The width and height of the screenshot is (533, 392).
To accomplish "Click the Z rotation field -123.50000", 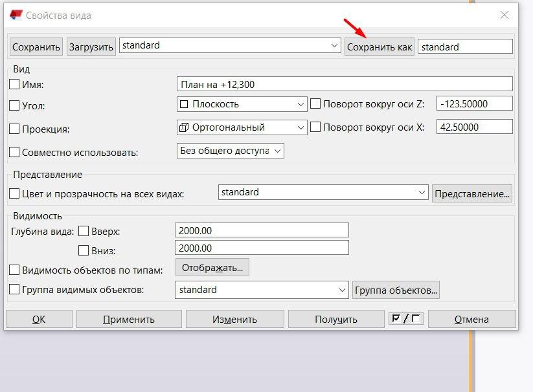I will [475, 103].
